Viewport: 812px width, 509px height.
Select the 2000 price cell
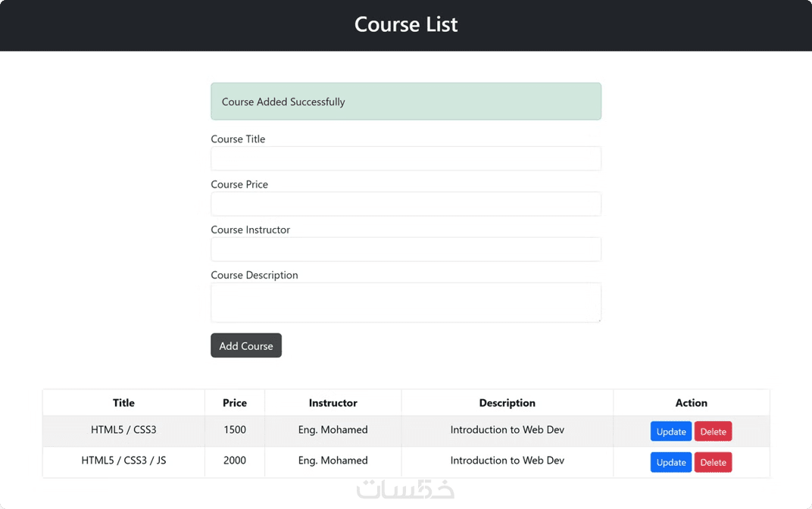(x=235, y=461)
